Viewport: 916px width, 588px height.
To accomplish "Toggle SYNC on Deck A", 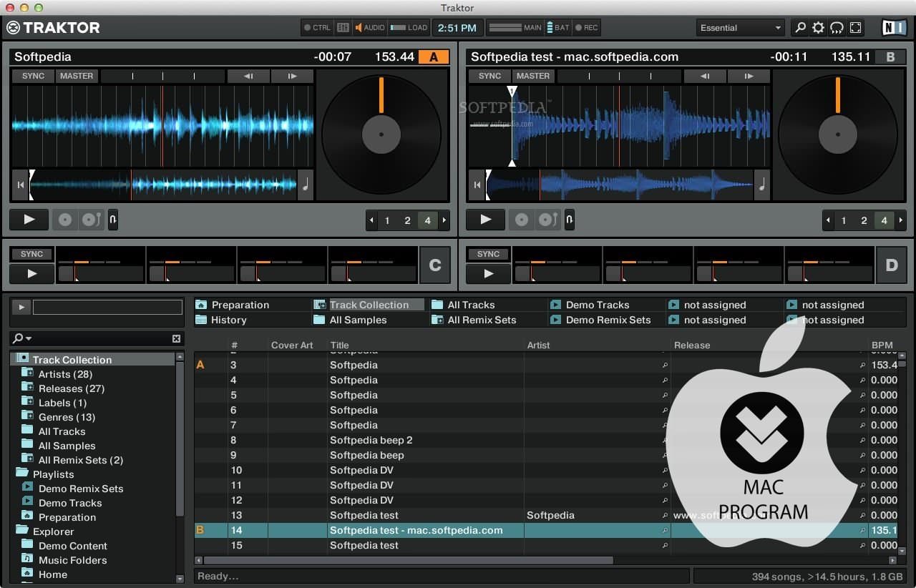I will (33, 76).
